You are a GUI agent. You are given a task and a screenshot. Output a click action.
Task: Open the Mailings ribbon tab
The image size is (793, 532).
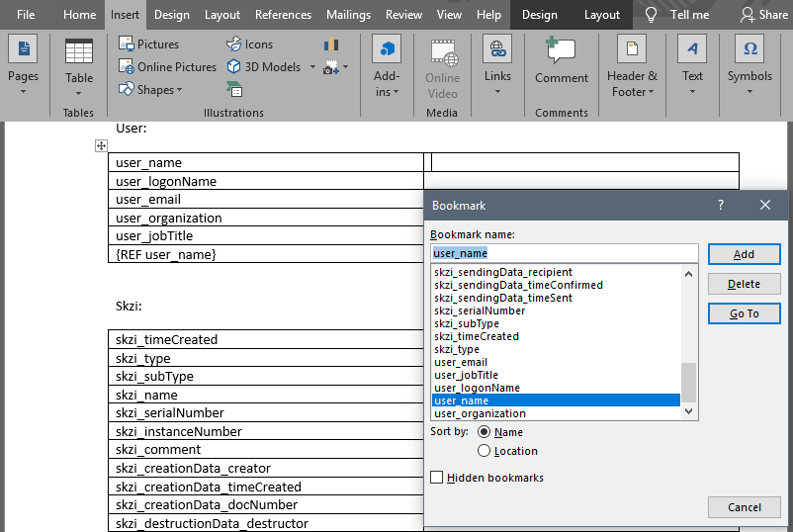(346, 15)
